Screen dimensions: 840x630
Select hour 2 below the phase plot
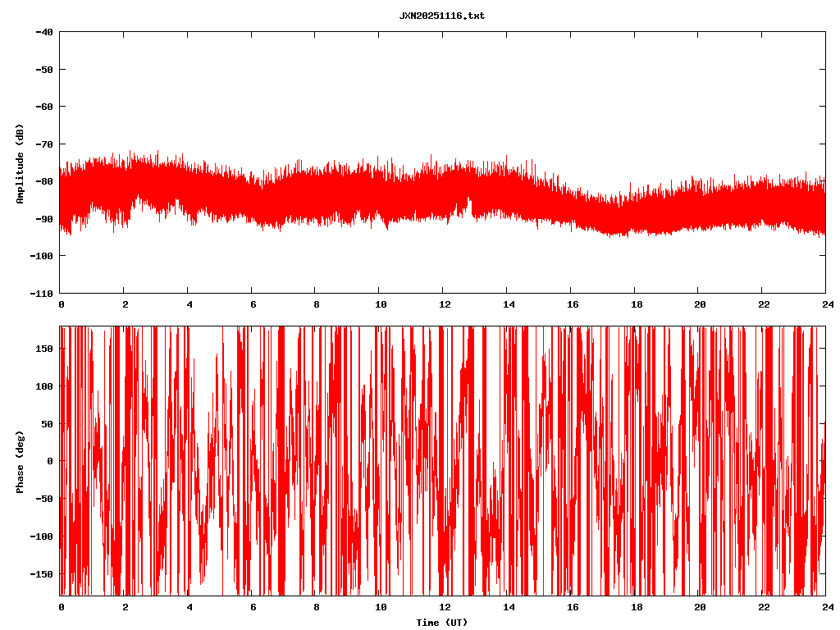click(125, 607)
